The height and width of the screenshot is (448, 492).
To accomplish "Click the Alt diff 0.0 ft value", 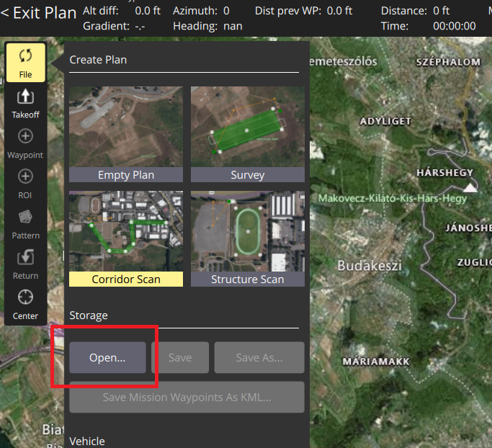I will tap(148, 11).
